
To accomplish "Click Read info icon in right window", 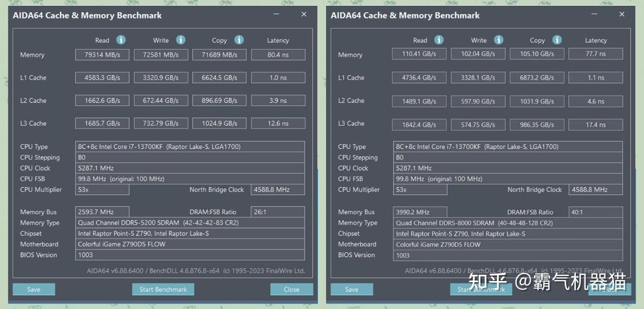I will (439, 40).
